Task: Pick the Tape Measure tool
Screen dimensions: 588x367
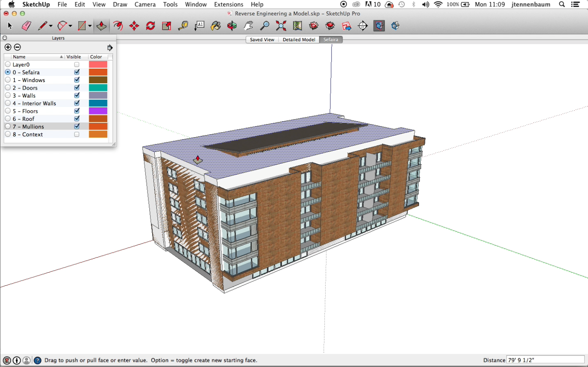Action: (183, 26)
